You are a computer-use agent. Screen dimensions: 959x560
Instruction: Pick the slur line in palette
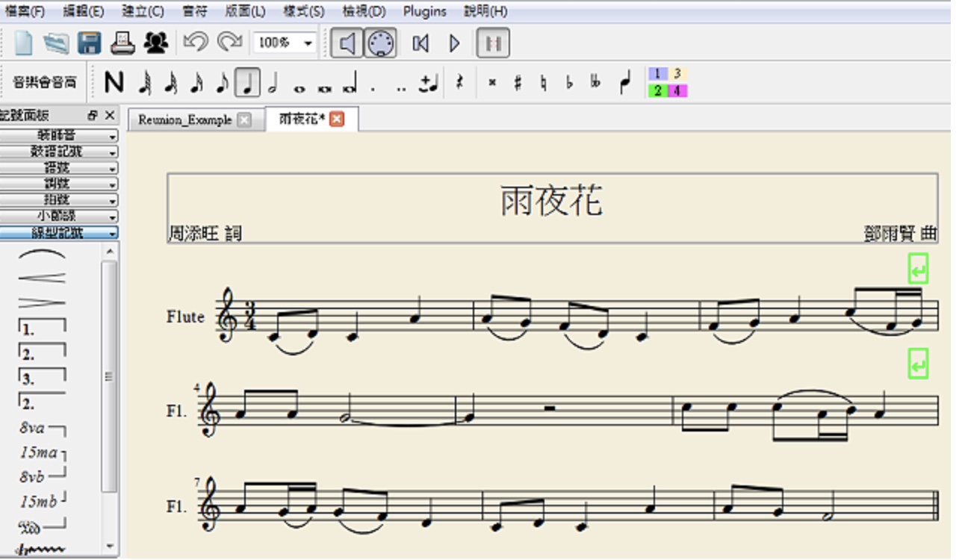pos(42,255)
